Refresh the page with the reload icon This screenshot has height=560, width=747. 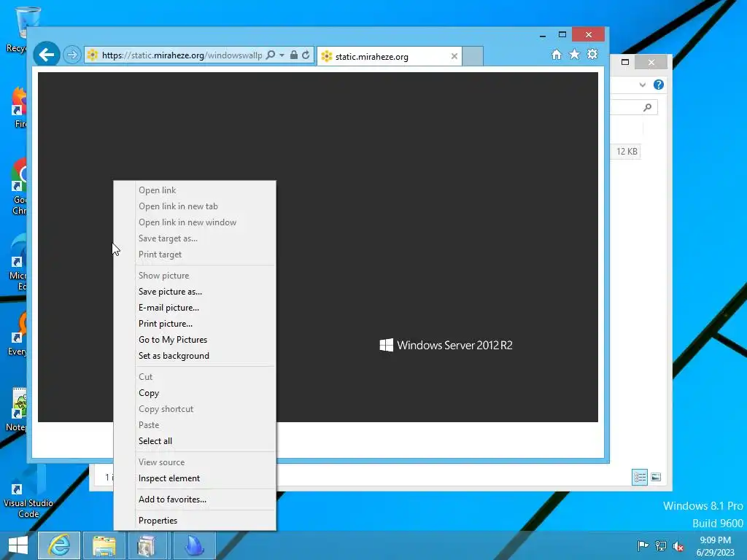(x=306, y=55)
